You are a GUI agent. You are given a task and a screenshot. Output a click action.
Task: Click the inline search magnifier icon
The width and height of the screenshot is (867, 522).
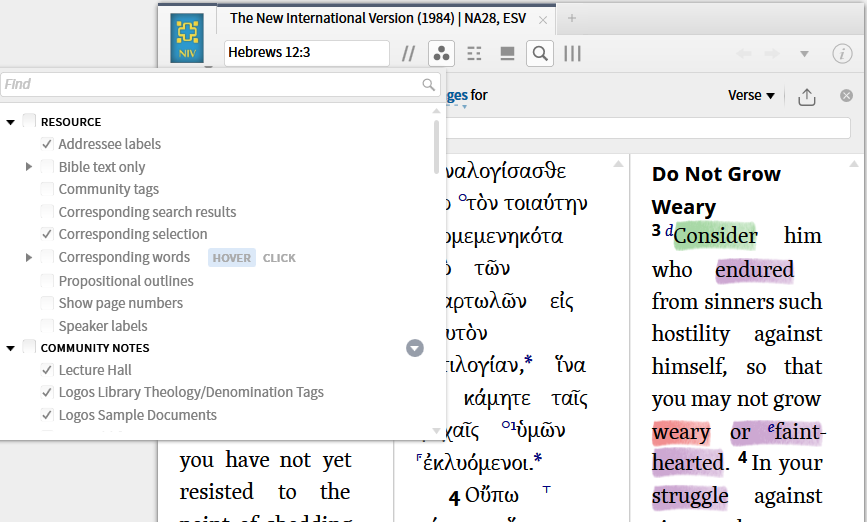(540, 54)
